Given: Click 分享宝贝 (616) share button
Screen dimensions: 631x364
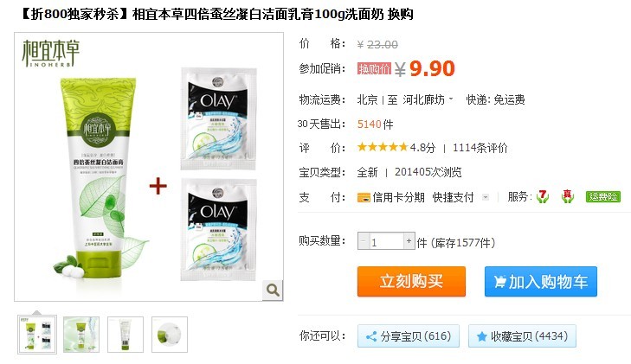Looking at the screenshot, I should [408, 335].
